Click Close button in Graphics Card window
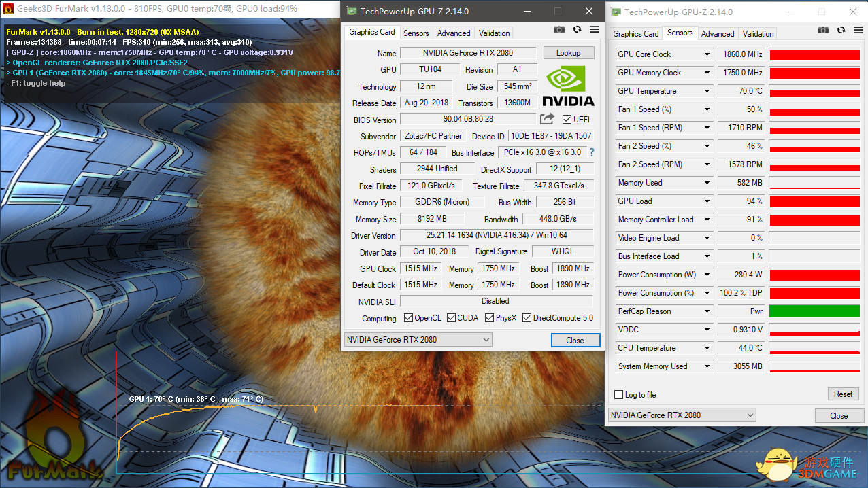 [575, 341]
